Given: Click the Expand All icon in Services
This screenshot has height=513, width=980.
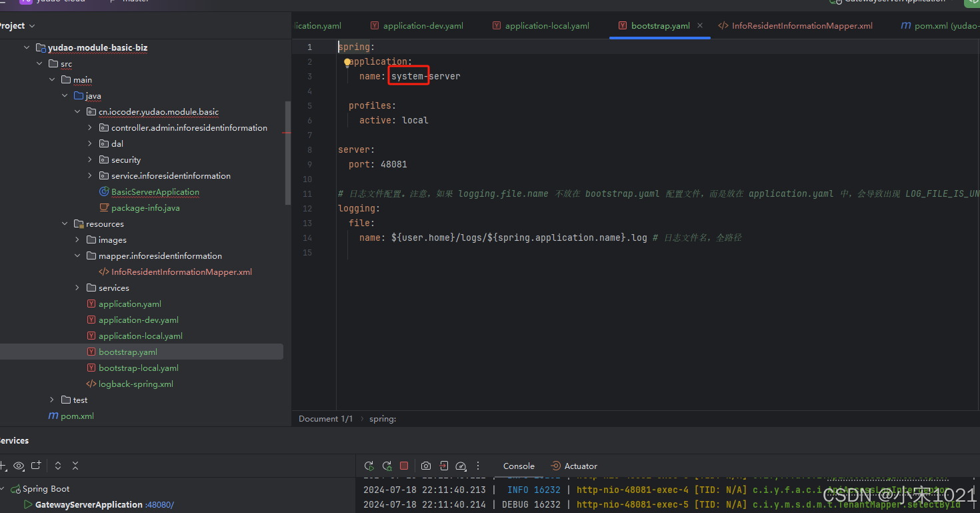Looking at the screenshot, I should click(x=58, y=466).
